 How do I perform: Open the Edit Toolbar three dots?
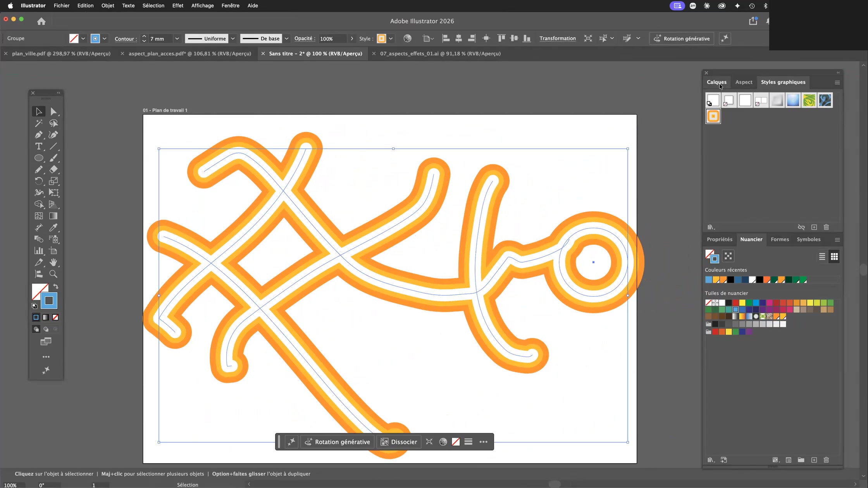click(46, 357)
